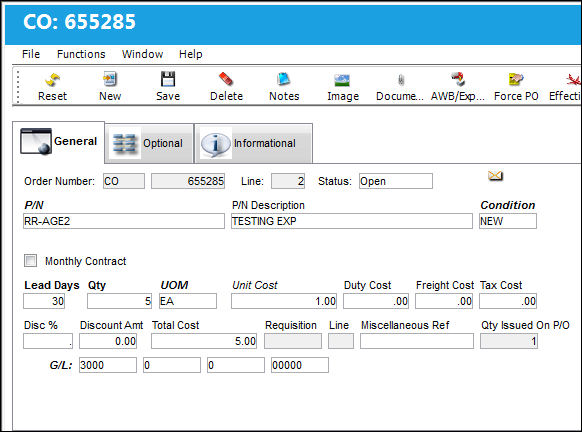Click the UOM field showing EA

click(188, 301)
